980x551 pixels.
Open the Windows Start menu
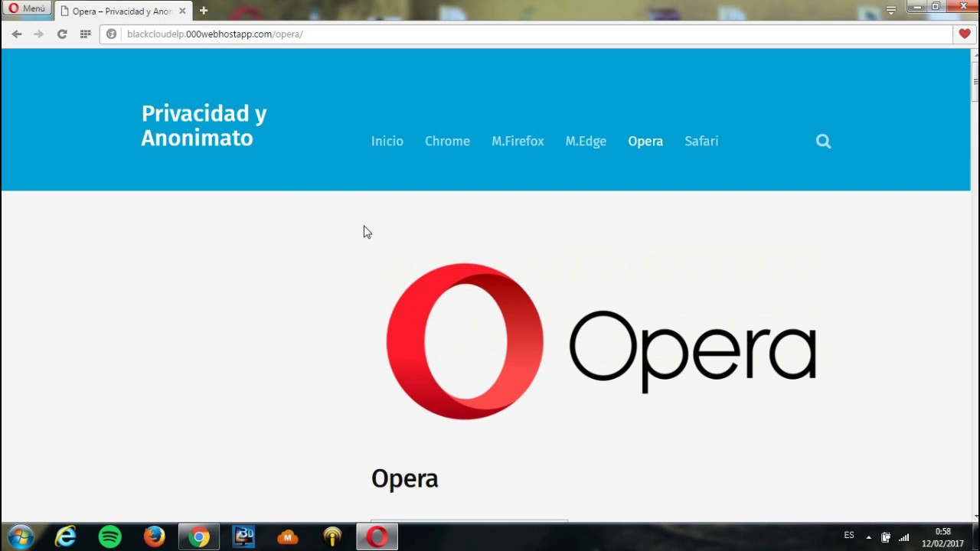pyautogui.click(x=20, y=537)
